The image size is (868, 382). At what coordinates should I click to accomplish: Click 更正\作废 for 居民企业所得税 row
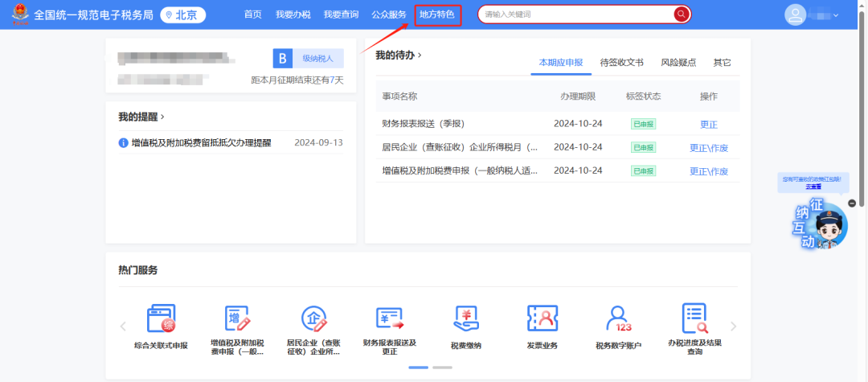tap(709, 148)
